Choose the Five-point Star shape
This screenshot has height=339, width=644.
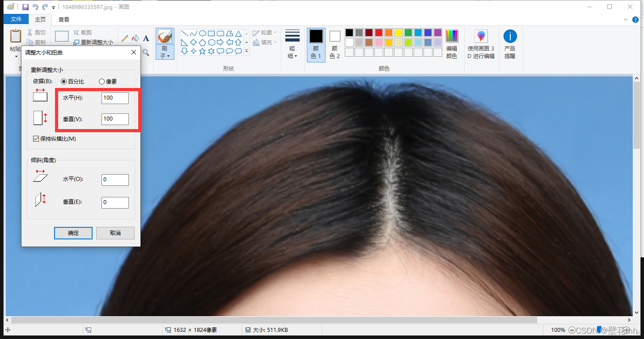tap(202, 51)
